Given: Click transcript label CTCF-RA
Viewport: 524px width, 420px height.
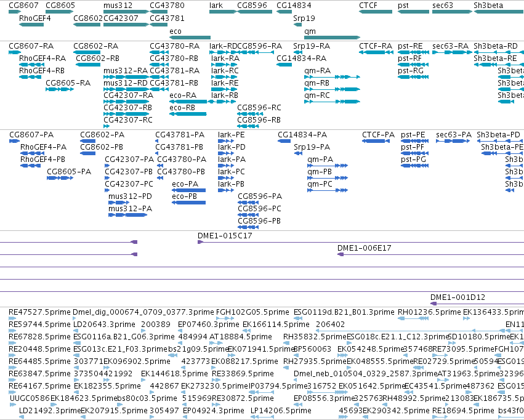Looking at the screenshot, I should click(x=376, y=46).
